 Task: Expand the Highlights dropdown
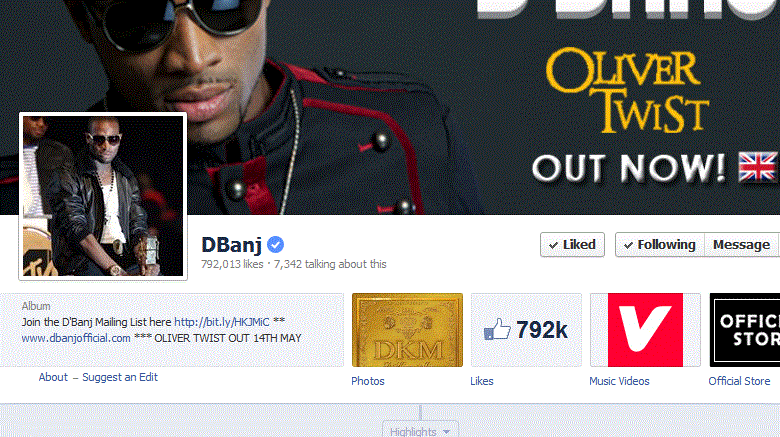[420, 431]
